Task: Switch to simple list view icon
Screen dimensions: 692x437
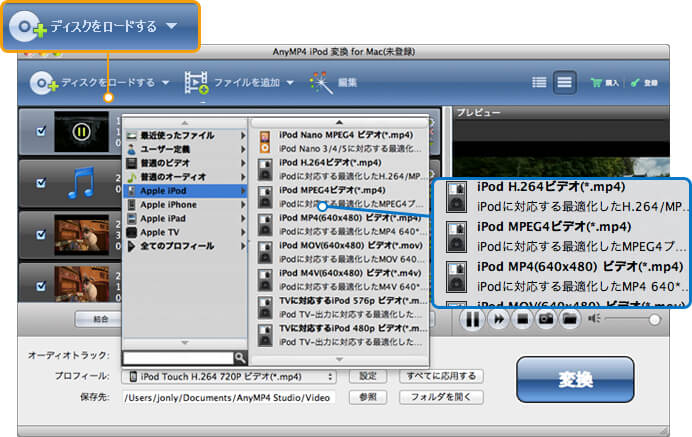Action: (x=564, y=83)
